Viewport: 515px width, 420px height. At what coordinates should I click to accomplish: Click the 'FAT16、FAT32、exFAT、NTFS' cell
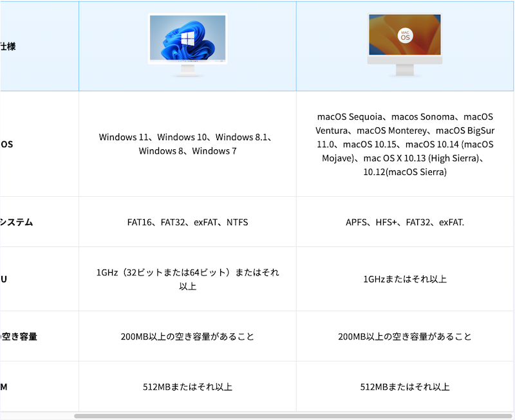pos(187,222)
